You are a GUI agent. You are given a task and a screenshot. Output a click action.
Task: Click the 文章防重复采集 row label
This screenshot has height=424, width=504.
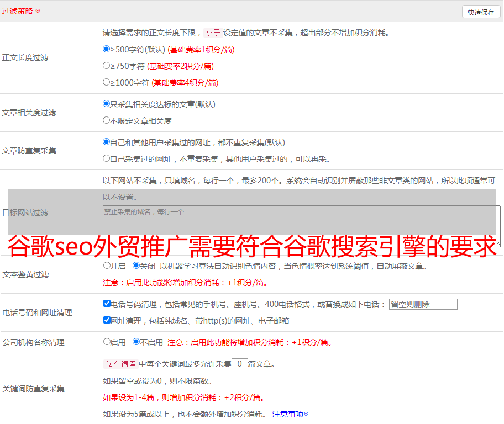tap(29, 151)
